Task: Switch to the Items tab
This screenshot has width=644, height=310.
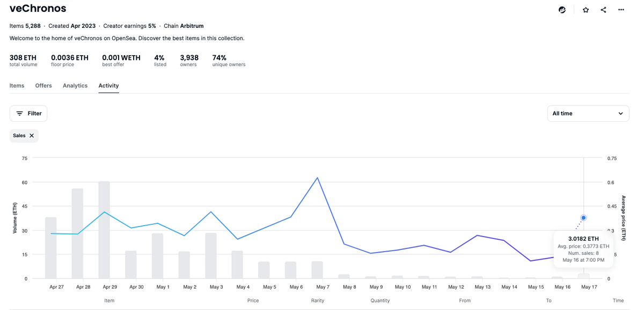Action: click(17, 86)
